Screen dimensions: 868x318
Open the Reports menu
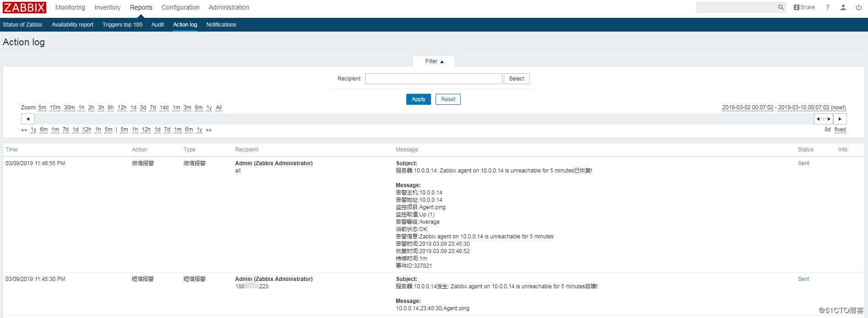click(x=141, y=7)
